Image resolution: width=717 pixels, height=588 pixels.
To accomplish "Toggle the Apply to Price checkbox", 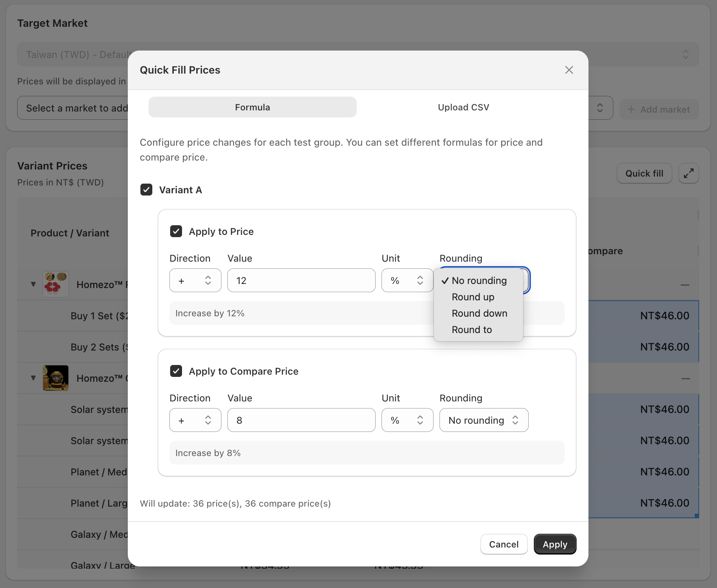I will [176, 231].
